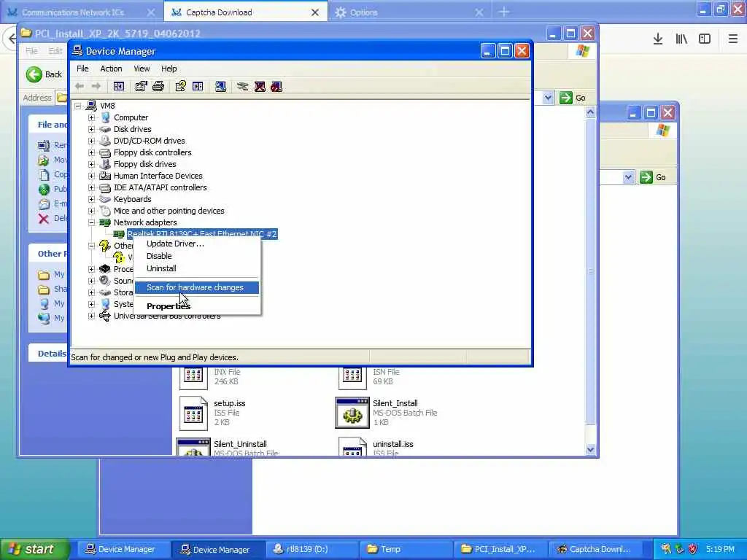The image size is (747, 560).
Task: Click the shield icon in system tray
Action: coord(693,549)
